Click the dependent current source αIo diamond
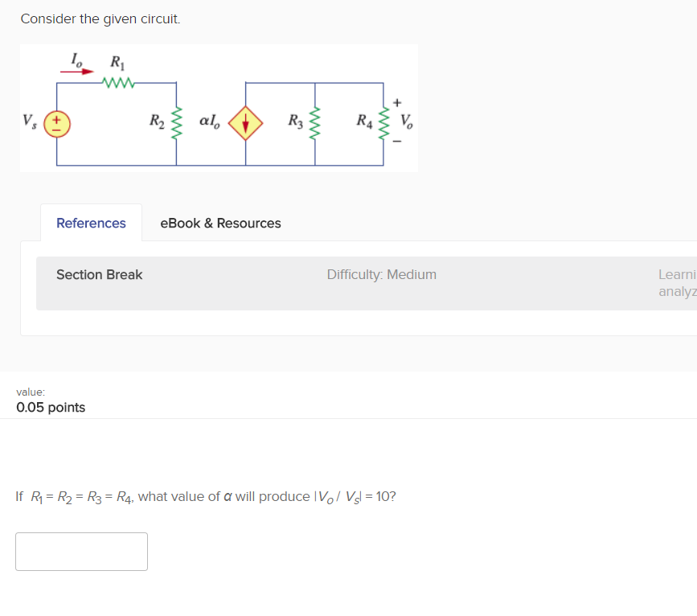This screenshot has height=616, width=697. (x=245, y=122)
